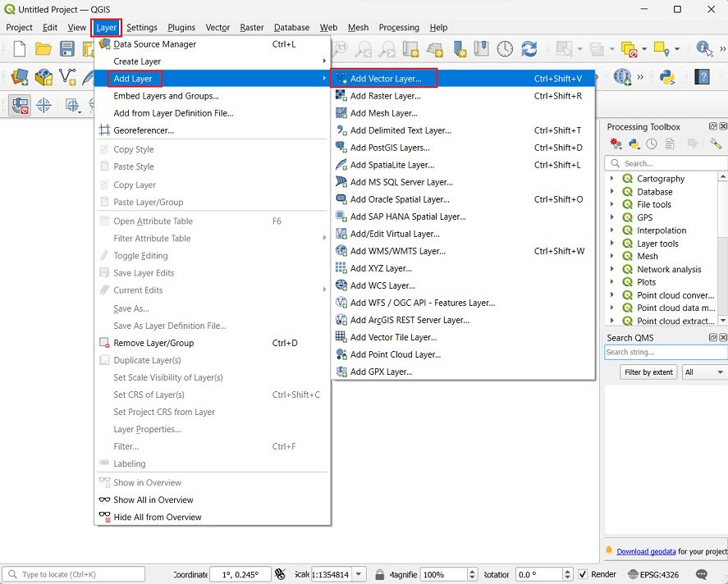The image size is (728, 584).
Task: Select Add Raster Layer from submenu
Action: click(x=385, y=96)
